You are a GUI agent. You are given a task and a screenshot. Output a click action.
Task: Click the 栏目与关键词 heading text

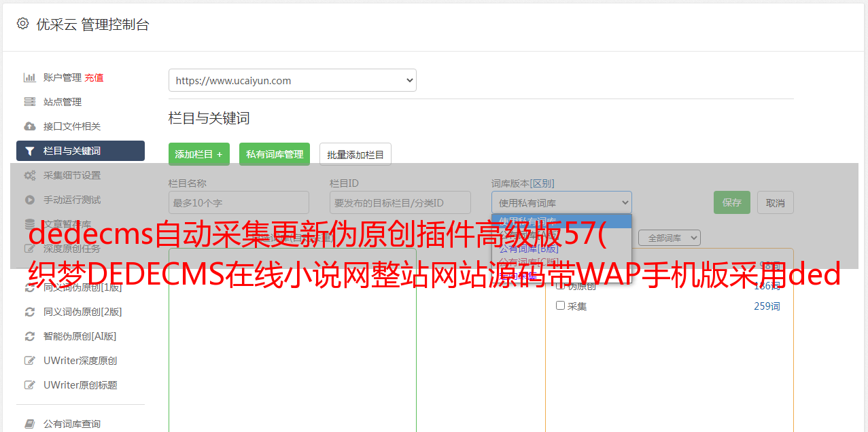pos(209,118)
